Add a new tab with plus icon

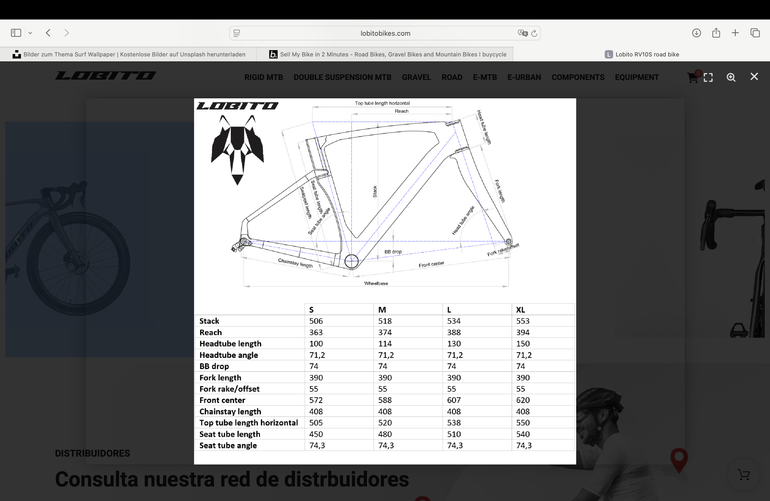click(x=735, y=33)
